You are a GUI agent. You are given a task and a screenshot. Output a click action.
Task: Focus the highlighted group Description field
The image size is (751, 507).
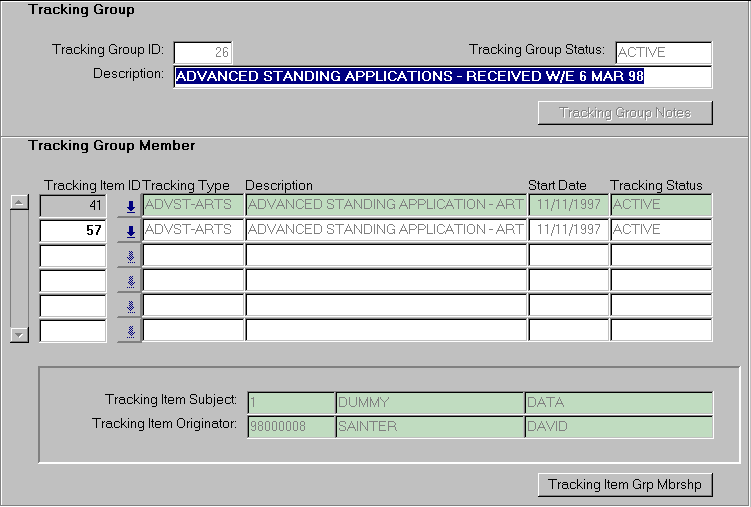pos(442,77)
